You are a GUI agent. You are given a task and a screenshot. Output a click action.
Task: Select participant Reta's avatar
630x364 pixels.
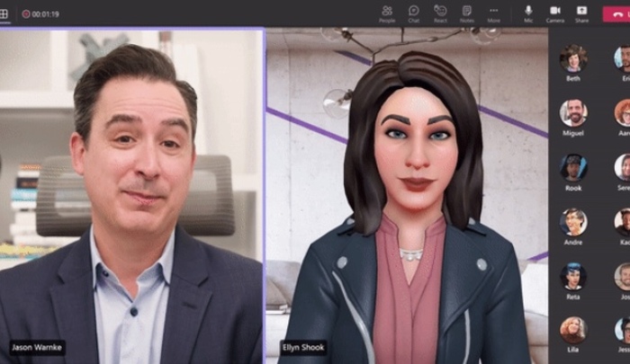coord(573,277)
